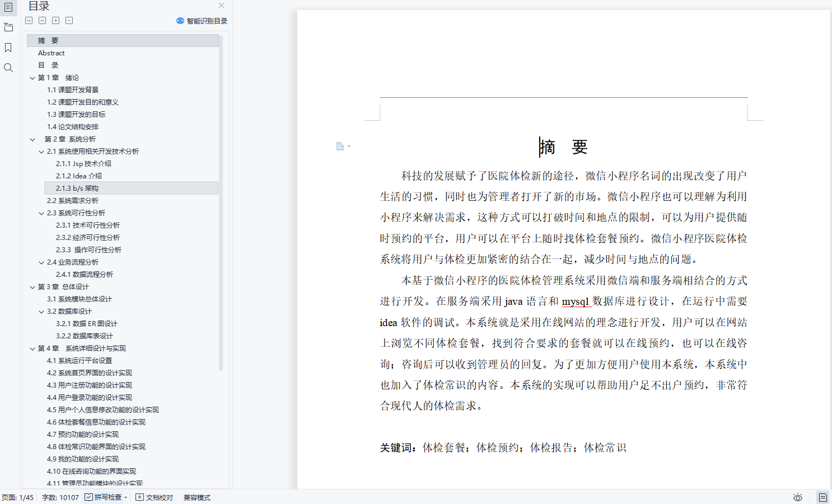Image resolution: width=832 pixels, height=504 pixels.
Task: Jump to 1.1 课题开发背景
Action: (x=73, y=90)
